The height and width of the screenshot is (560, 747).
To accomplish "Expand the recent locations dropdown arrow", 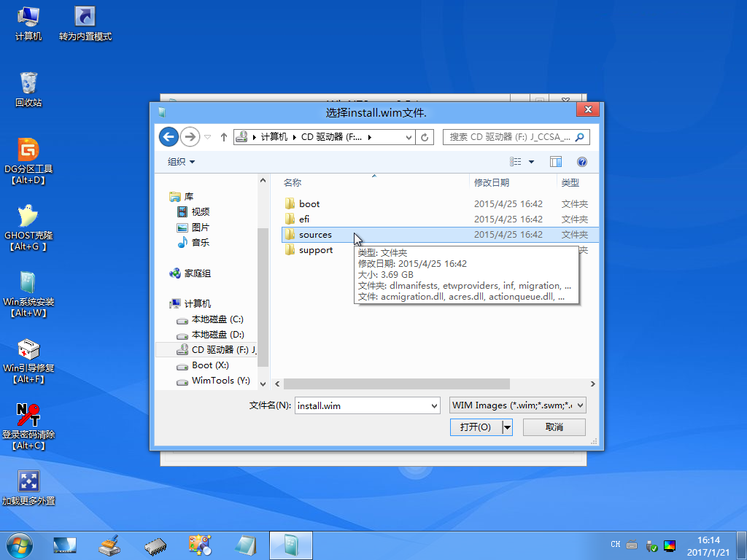I will pyautogui.click(x=208, y=137).
